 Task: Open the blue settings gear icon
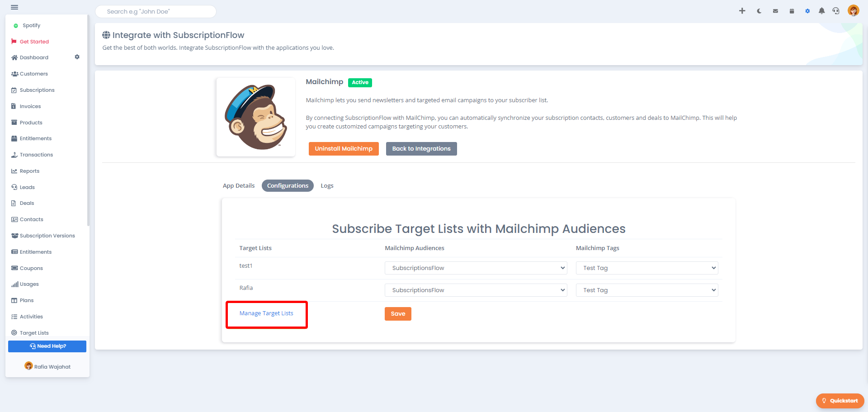coord(807,11)
